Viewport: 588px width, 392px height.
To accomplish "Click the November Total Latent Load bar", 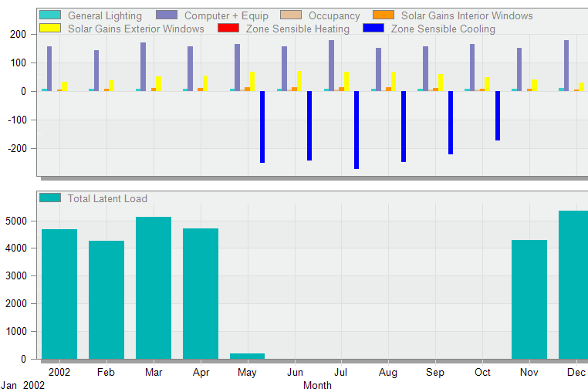I will click(x=529, y=299).
